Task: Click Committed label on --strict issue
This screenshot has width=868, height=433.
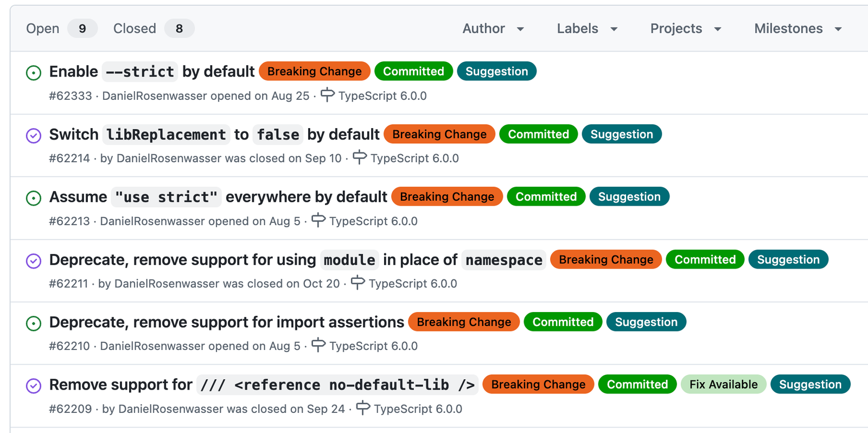Action: point(413,71)
